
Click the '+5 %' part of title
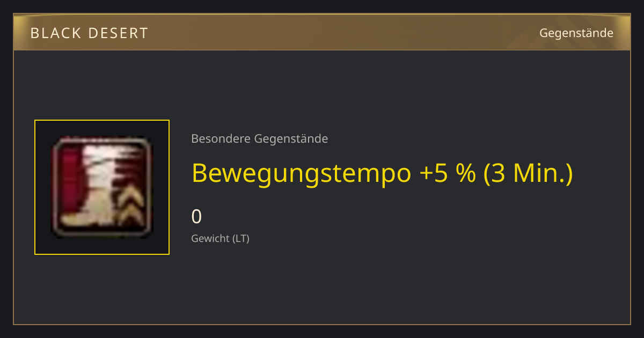coord(447,173)
